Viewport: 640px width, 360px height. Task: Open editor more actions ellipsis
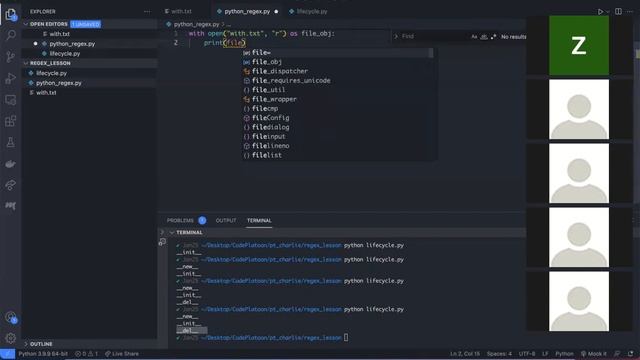(630, 11)
